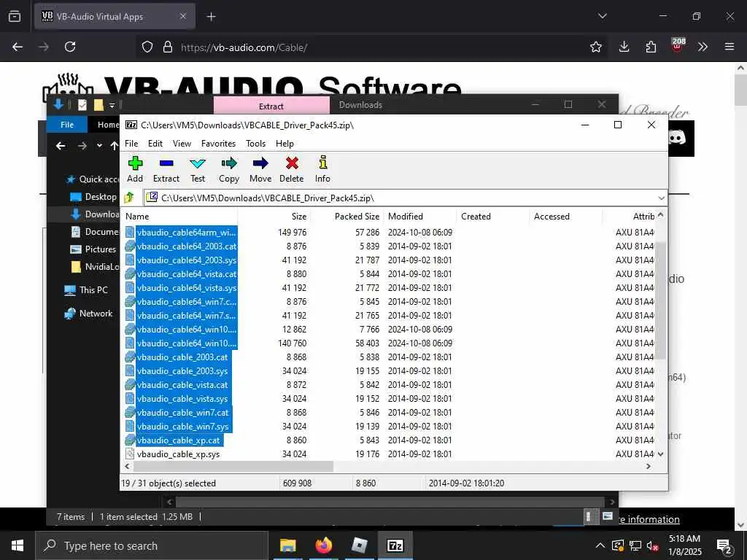Image resolution: width=747 pixels, height=560 pixels.
Task: Open the File menu in 7-Zip
Action: coord(131,144)
